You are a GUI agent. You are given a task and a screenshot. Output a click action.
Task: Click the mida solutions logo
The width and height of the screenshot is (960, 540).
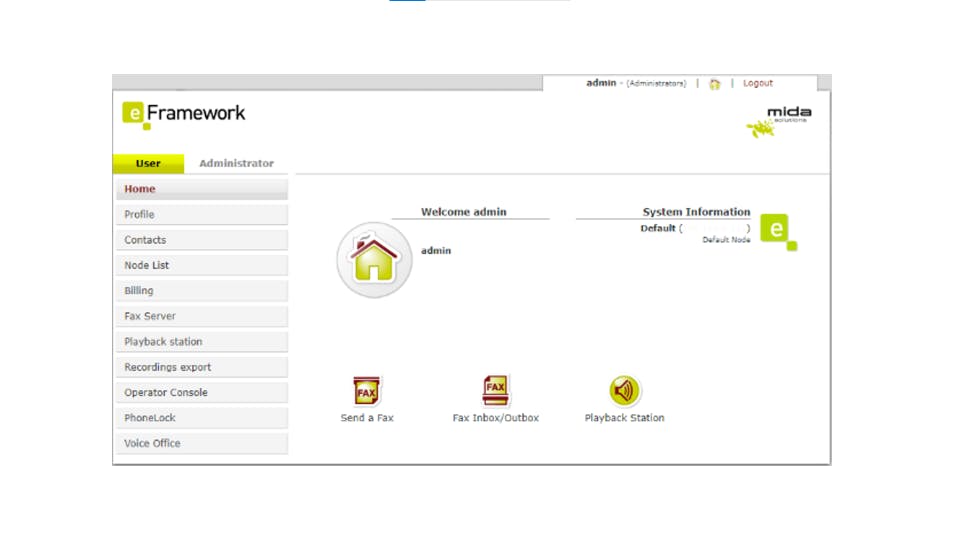click(779, 121)
